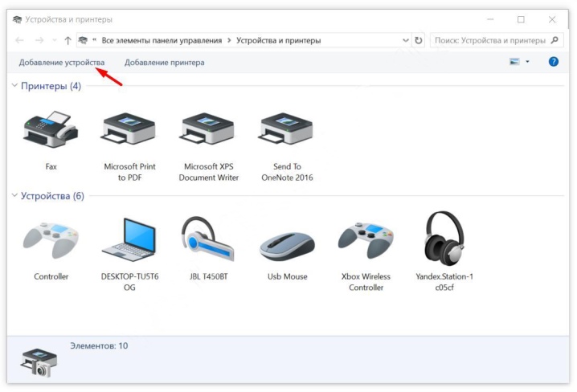Expand the breadcrumb chevron after control panel items
The height and width of the screenshot is (392, 577).
pyautogui.click(x=229, y=40)
